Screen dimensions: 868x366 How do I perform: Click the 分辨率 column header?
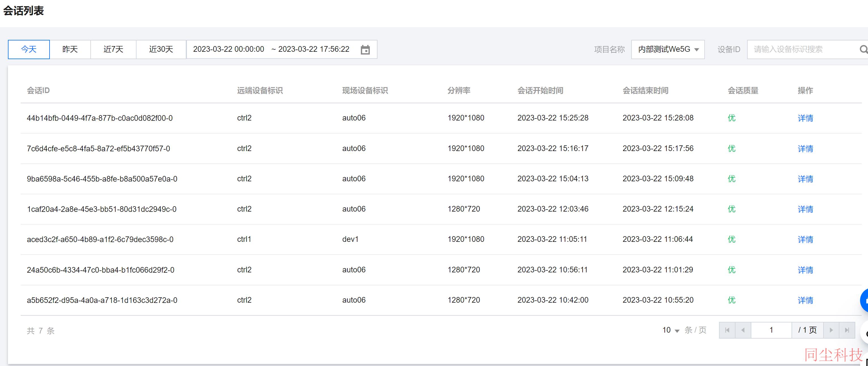click(458, 91)
